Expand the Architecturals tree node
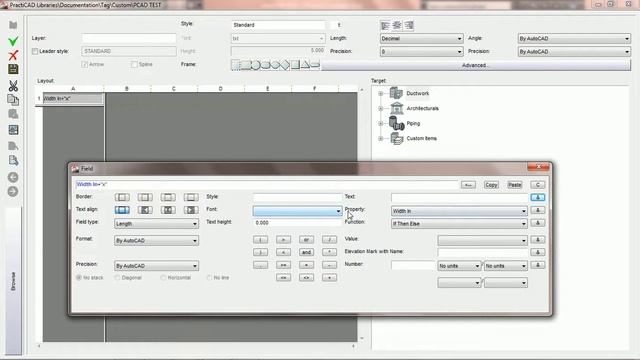Viewport: 640px width, 360px height. pyautogui.click(x=381, y=109)
